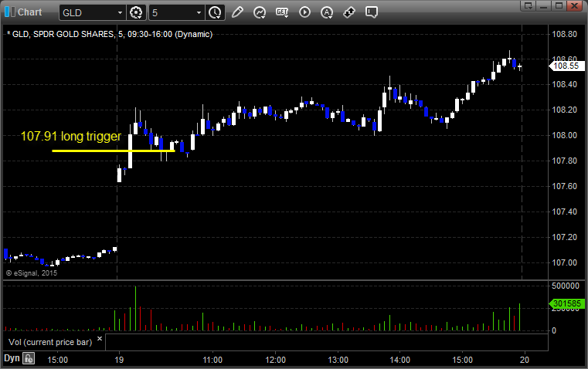Image resolution: width=588 pixels, height=369 pixels.
Task: Click the 107.00 price axis label
Action: [564, 262]
